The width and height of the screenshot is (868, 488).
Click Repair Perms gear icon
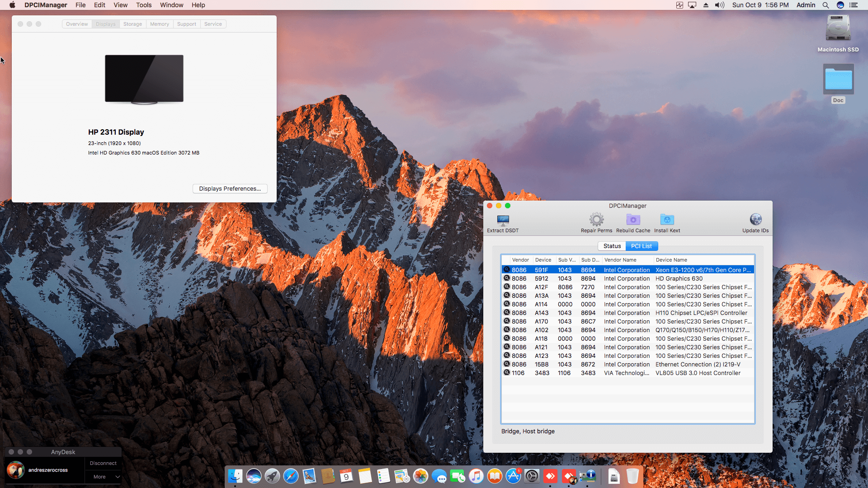pos(596,220)
